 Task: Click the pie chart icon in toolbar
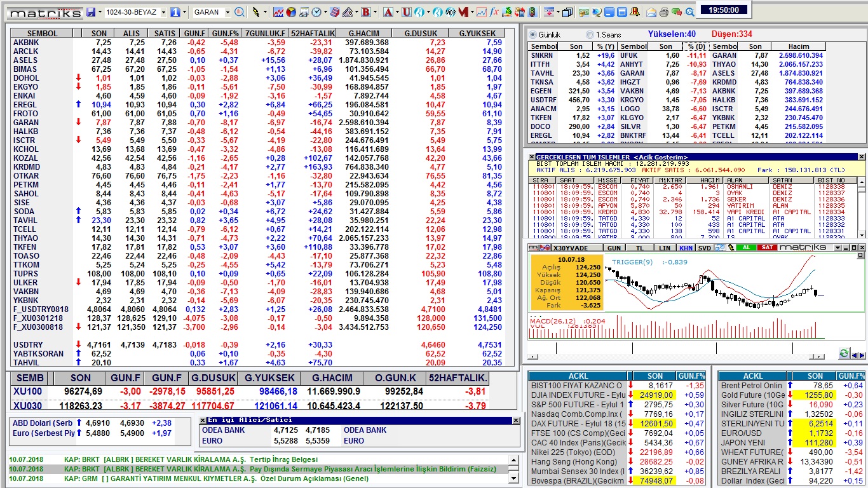pyautogui.click(x=291, y=12)
